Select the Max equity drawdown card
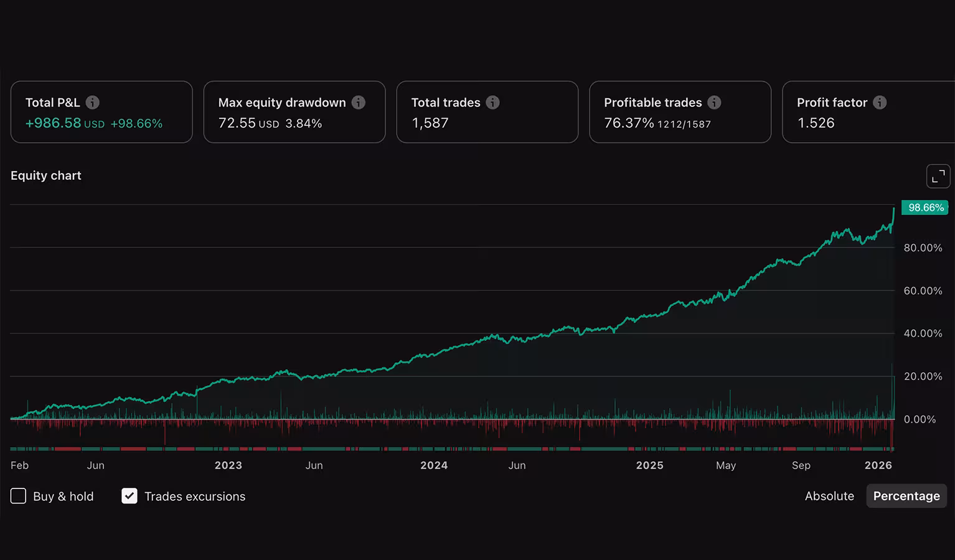 (x=294, y=112)
